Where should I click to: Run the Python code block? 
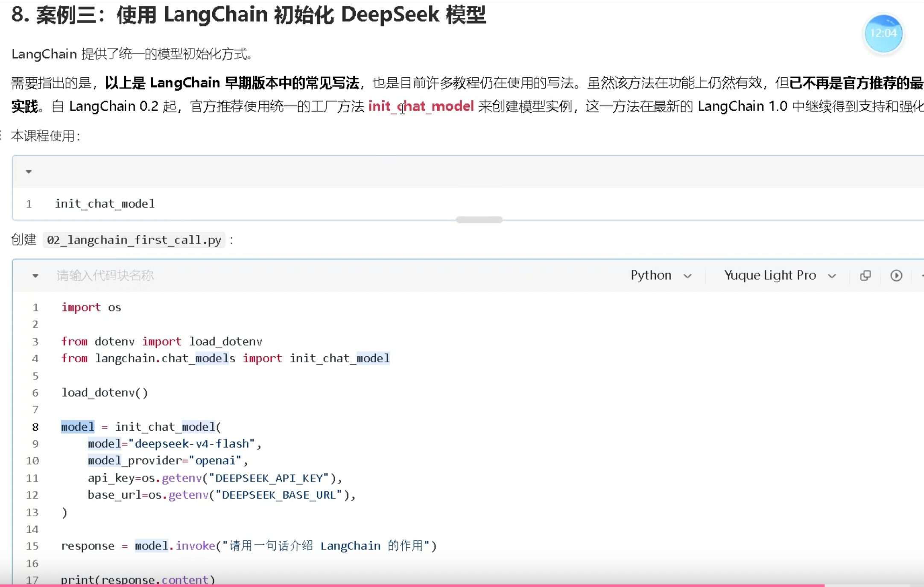[896, 276]
